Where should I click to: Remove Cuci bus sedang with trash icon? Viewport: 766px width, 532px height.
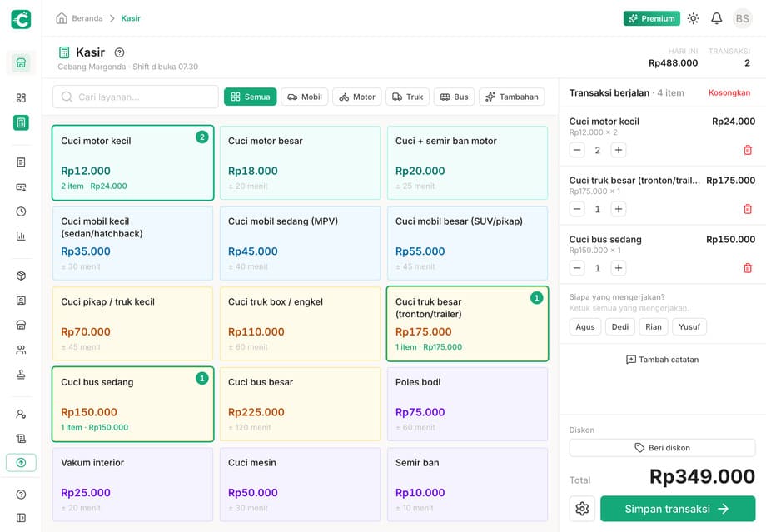[x=748, y=268]
